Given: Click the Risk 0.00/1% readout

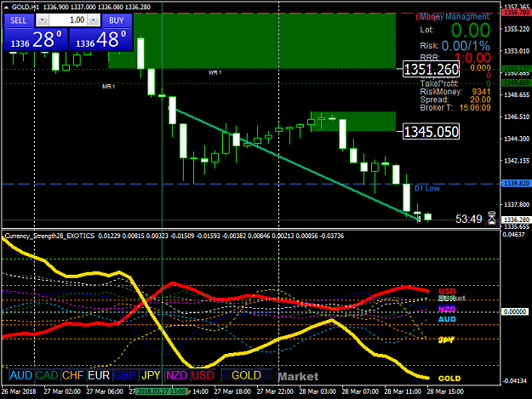Looking at the screenshot, I should tap(466, 46).
